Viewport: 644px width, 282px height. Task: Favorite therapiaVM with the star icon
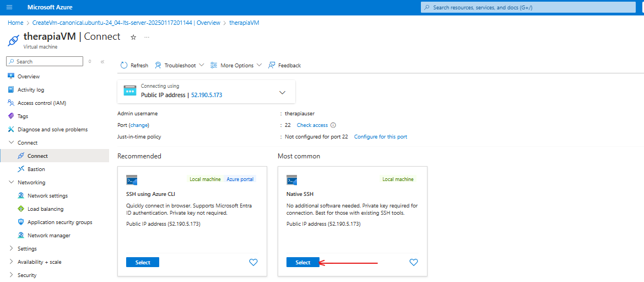pyautogui.click(x=133, y=37)
